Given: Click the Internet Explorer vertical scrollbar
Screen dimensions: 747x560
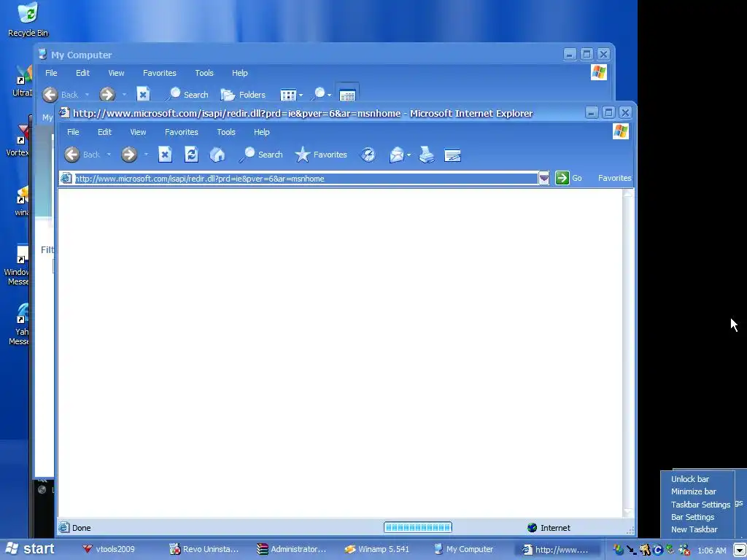Looking at the screenshot, I should 628,353.
